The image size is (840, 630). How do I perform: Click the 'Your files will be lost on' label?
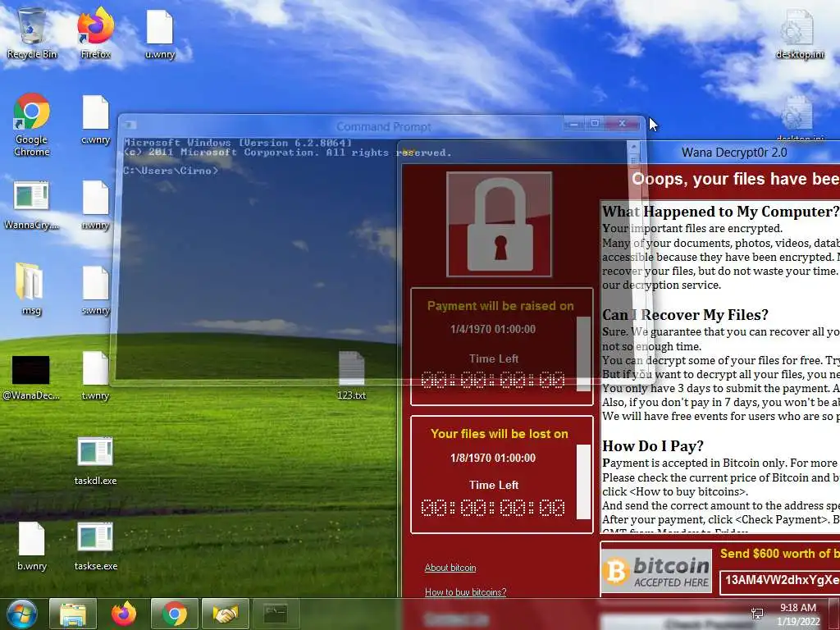[500, 434]
